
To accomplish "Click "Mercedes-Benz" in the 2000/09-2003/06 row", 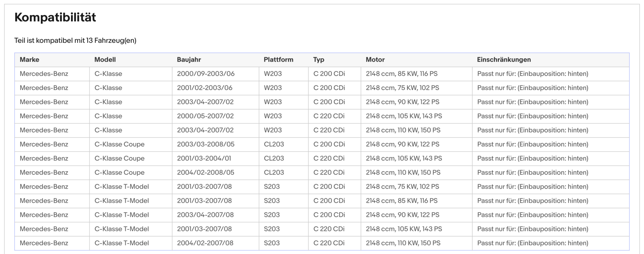I will click(x=44, y=74).
